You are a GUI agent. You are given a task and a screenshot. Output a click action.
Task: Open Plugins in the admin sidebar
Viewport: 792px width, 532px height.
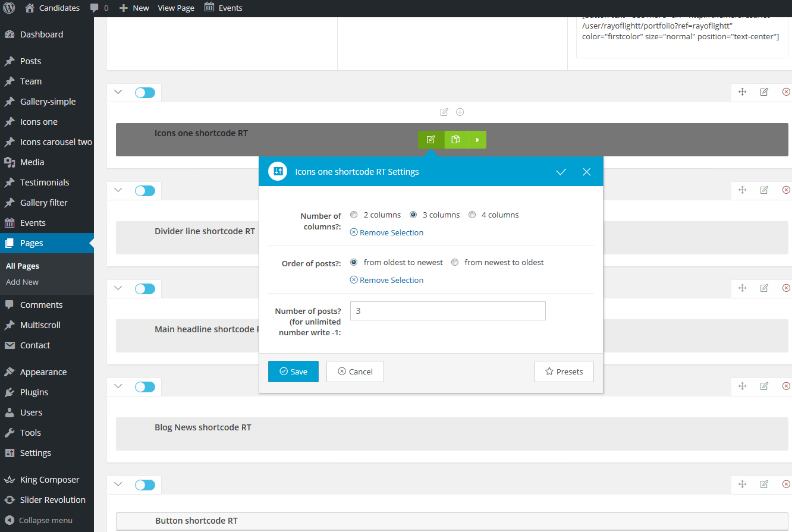coord(34,392)
